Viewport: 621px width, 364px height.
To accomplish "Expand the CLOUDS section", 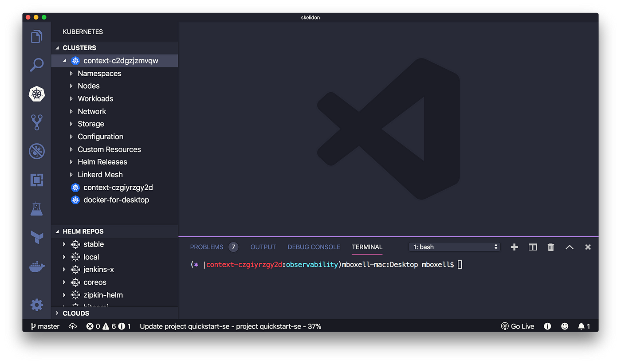I will pos(57,313).
